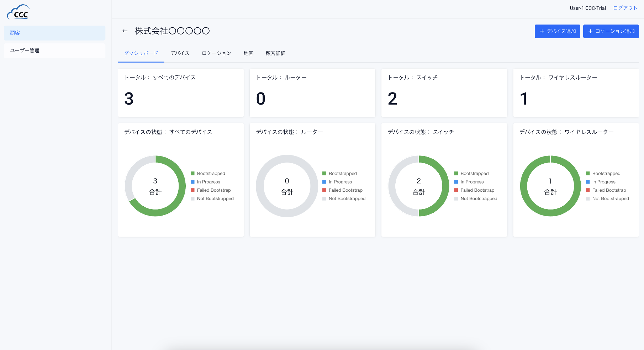Open ユーザー管理 in the sidebar
This screenshot has width=644, height=350.
[54, 51]
